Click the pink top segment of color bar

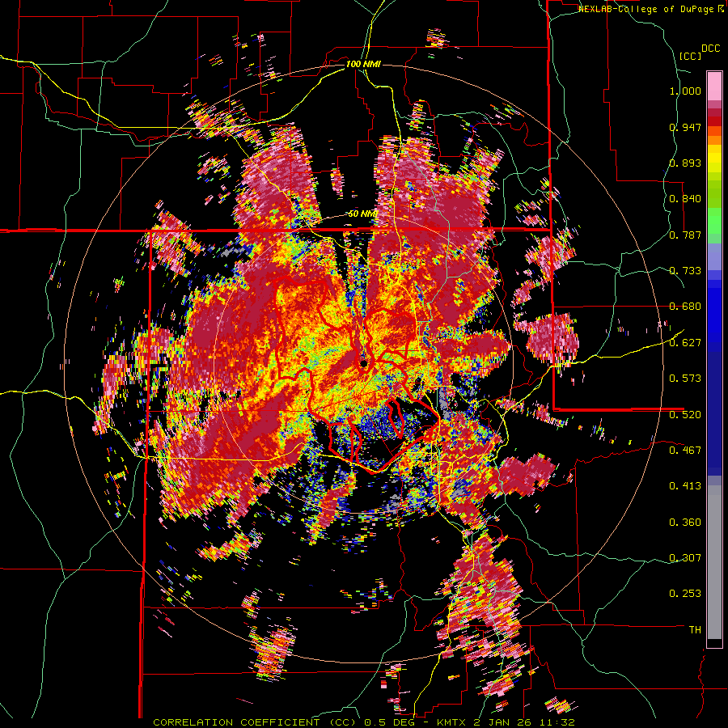tap(714, 86)
